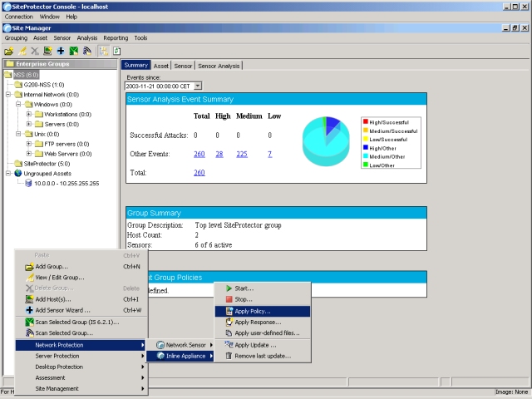Open the Assessment submenu
Viewport: 532px width, 399px height.
[81, 377]
